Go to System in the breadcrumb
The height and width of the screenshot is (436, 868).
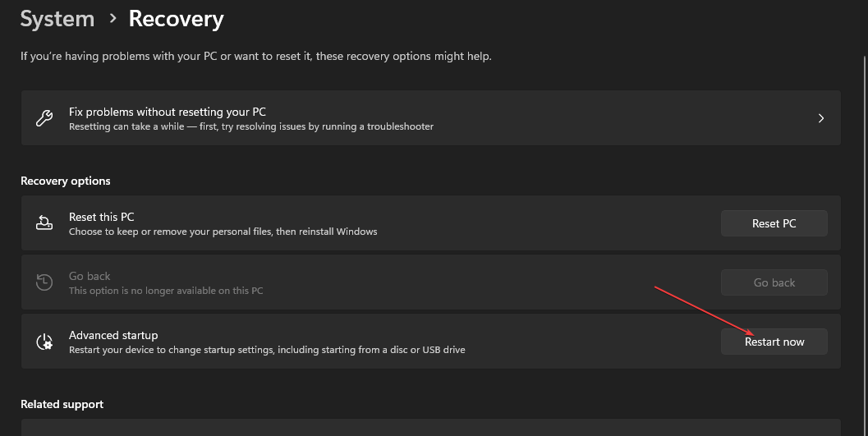point(57,19)
